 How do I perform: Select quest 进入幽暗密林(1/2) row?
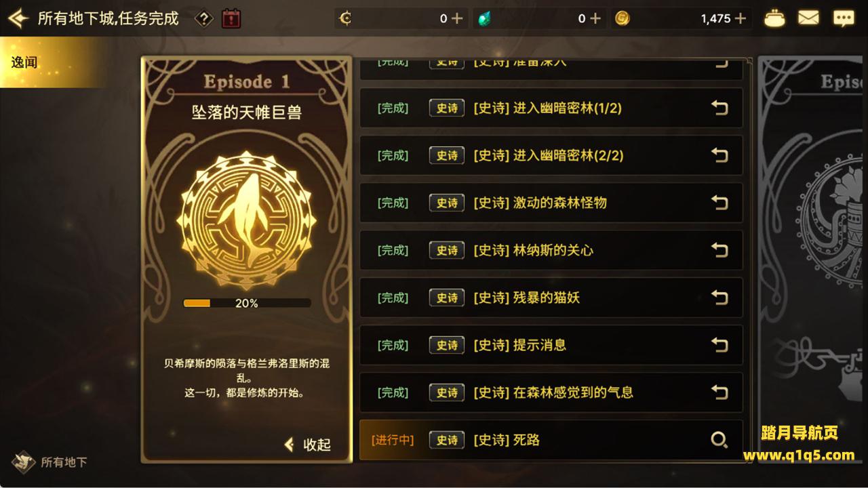coord(551,108)
